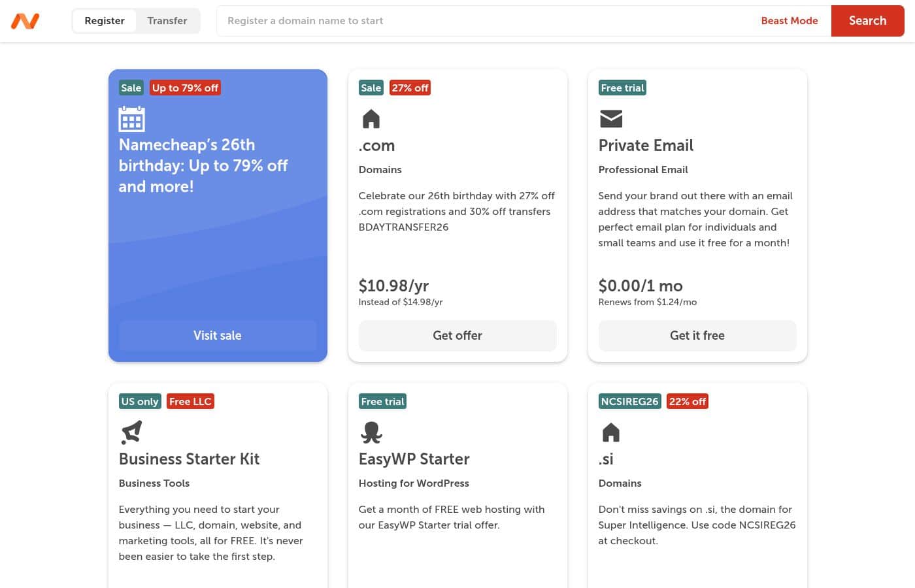The width and height of the screenshot is (915, 588).
Task: Click the '.com' card title
Action: [377, 146]
